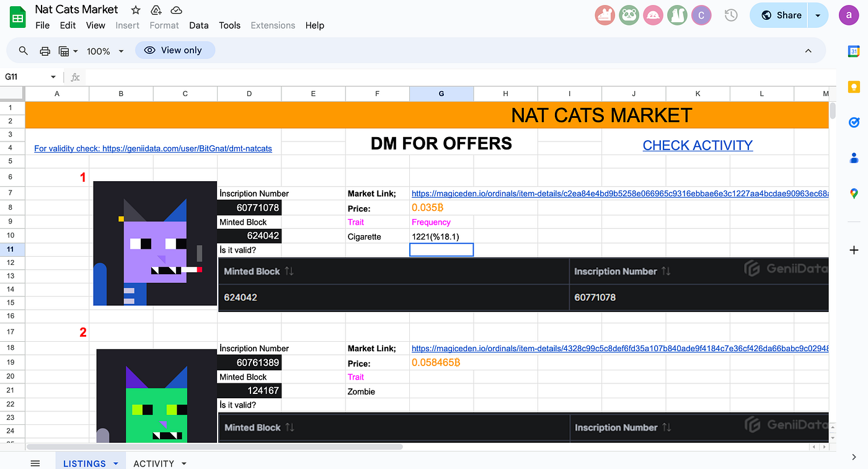Open the filter views dropdown arrow
This screenshot has height=469, width=868.
pyautogui.click(x=75, y=51)
